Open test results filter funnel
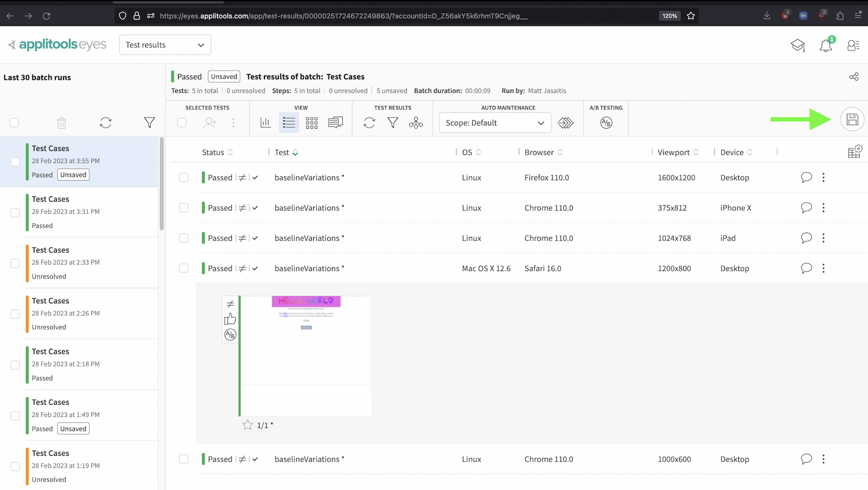This screenshot has width=868, height=490. click(393, 123)
